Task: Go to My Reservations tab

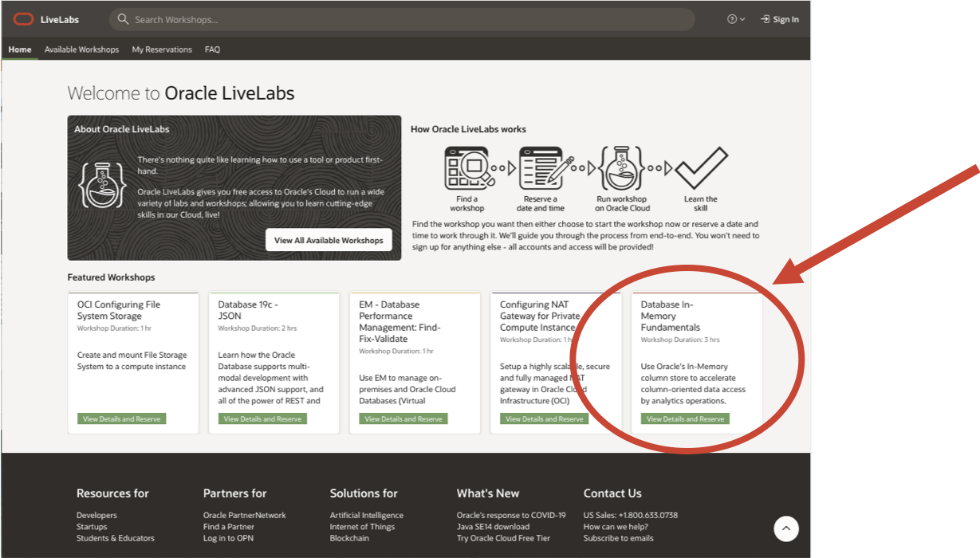Action: point(162,49)
